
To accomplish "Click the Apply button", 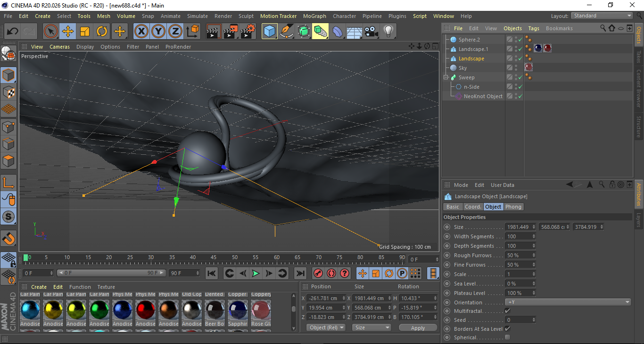I will (x=418, y=327).
